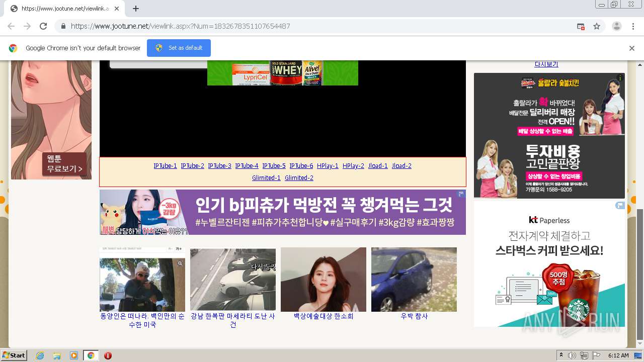Open the 훌랄라 숯불치킨 advertisement
644x362 pixels.
pyautogui.click(x=549, y=136)
